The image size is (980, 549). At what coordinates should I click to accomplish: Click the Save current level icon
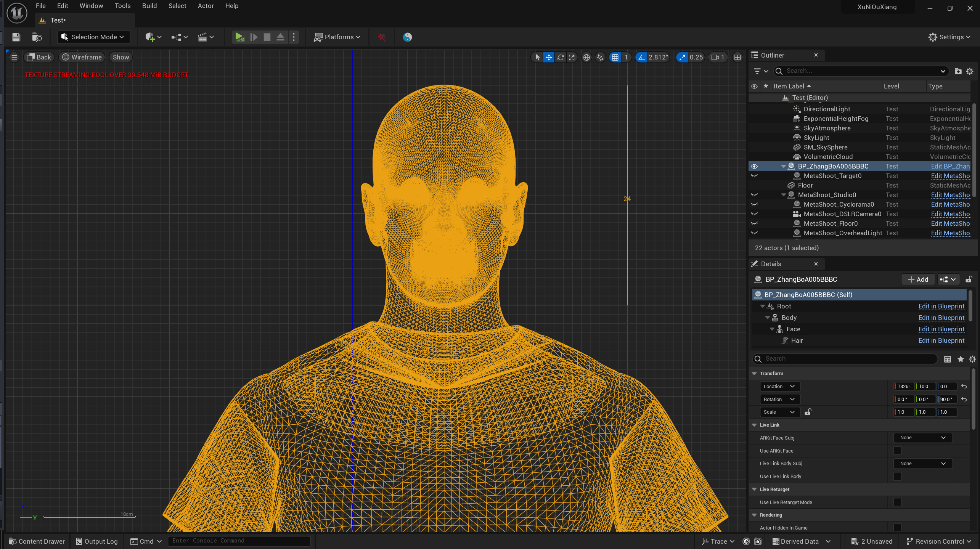click(x=16, y=37)
